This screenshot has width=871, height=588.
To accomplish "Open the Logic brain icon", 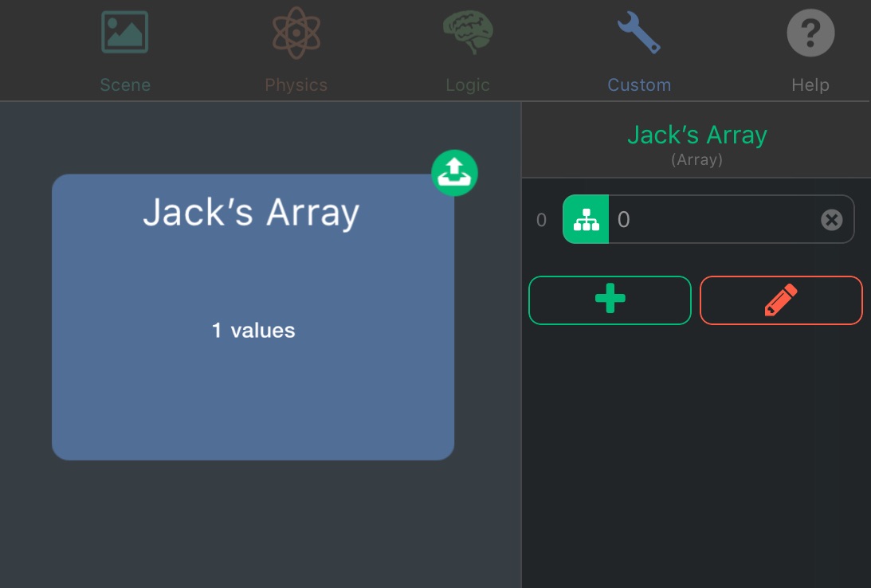I will pyautogui.click(x=467, y=33).
